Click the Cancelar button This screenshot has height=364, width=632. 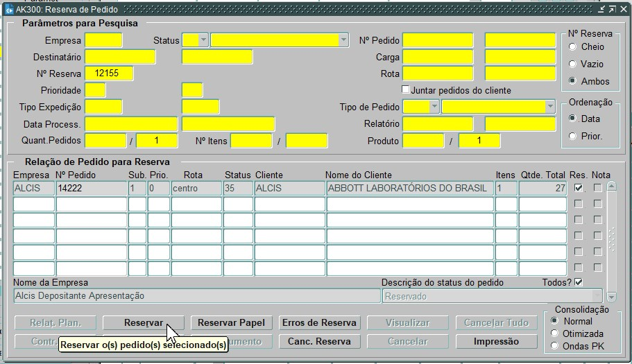(x=407, y=341)
